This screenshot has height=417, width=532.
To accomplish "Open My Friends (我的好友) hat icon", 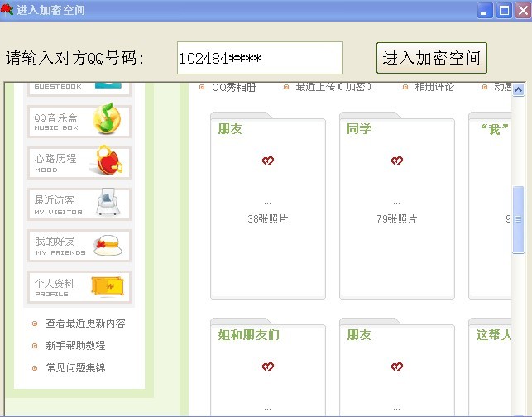I will (x=109, y=245).
